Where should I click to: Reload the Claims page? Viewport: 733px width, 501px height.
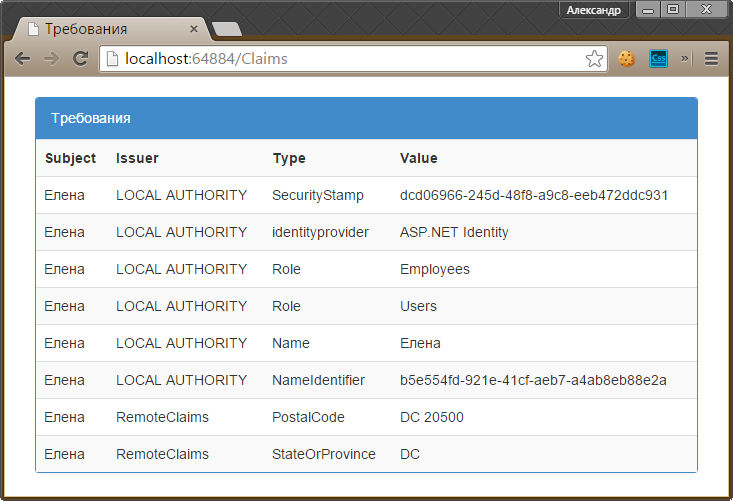80,58
